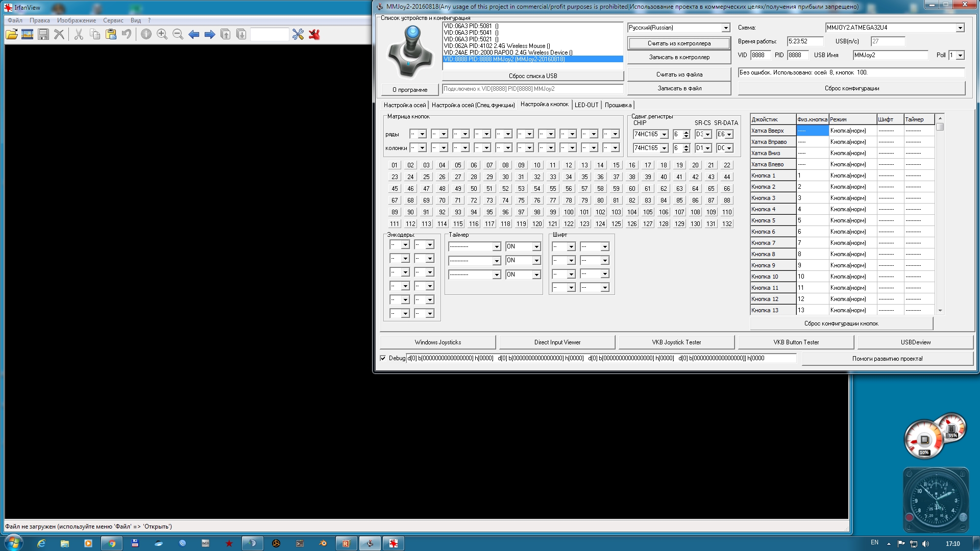Screen dimensions: 980x551
Task: Open VKB Joystick Tester
Action: coord(676,342)
